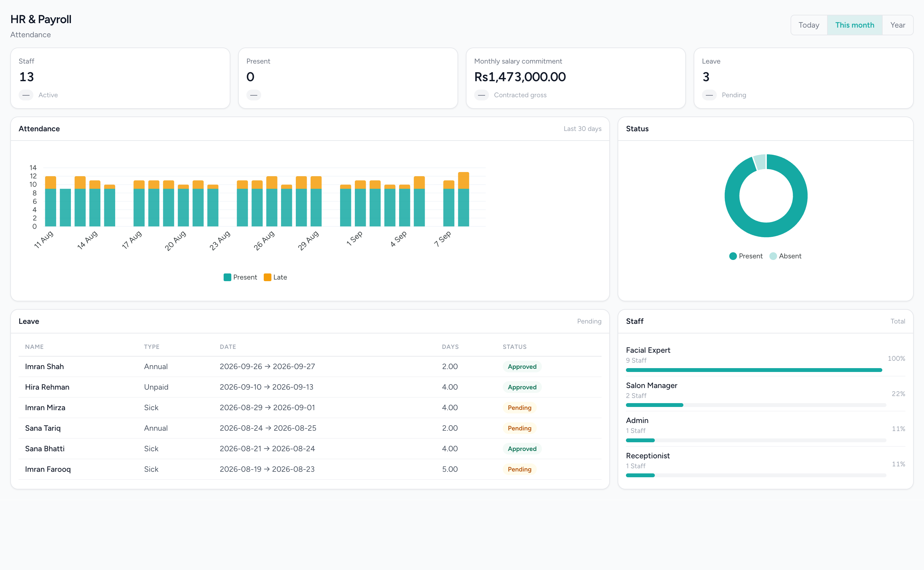Image resolution: width=924 pixels, height=570 pixels.
Task: Click the Total label in Staff panel
Action: (x=898, y=321)
